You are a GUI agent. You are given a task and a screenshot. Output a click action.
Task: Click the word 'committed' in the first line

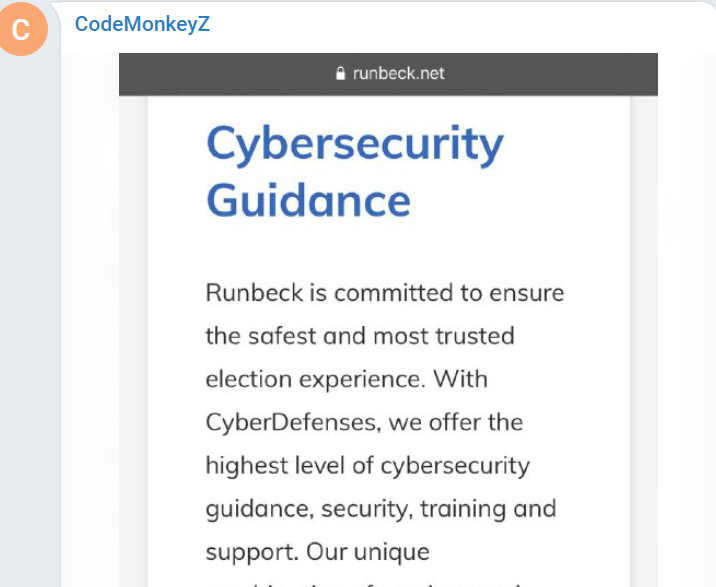coord(394,293)
